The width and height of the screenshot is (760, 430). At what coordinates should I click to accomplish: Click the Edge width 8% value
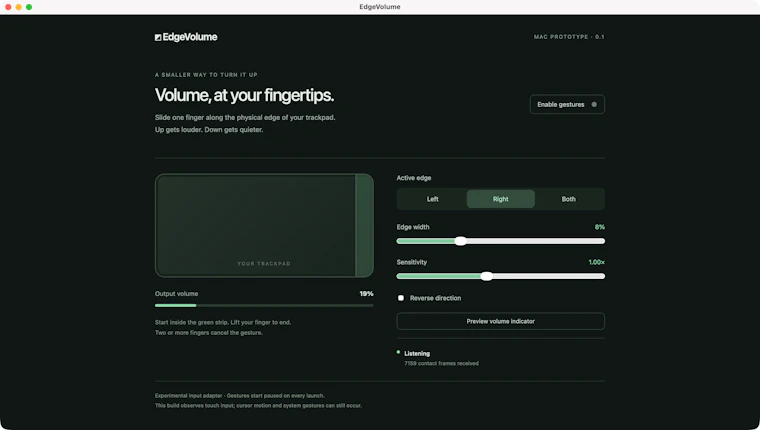(600, 227)
